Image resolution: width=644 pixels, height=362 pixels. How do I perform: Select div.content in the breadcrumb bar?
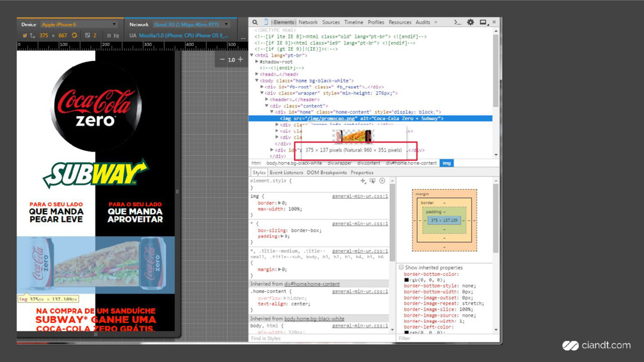point(369,163)
